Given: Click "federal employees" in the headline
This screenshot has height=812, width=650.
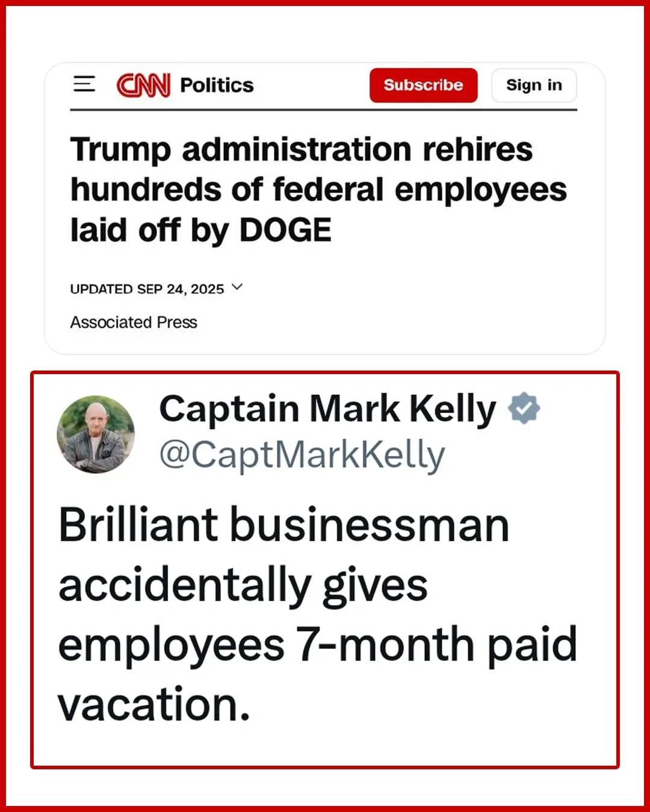Looking at the screenshot, I should coord(419,190).
